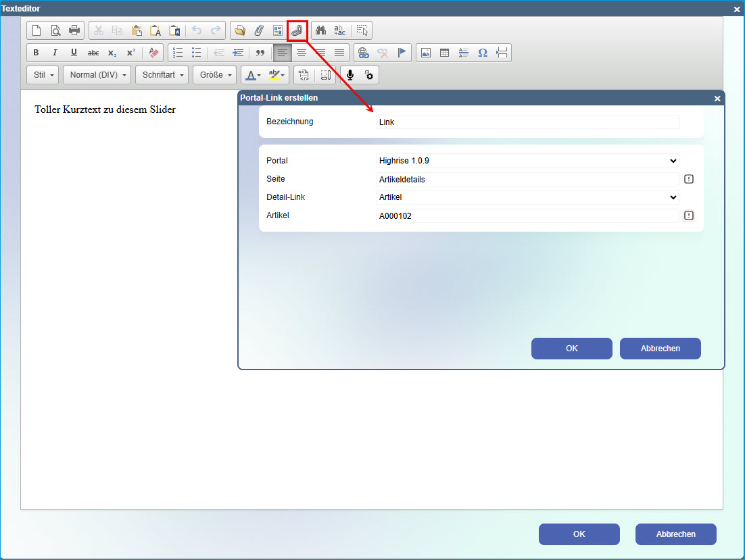
Task: Insert an anchor flag
Action: [x=402, y=53]
